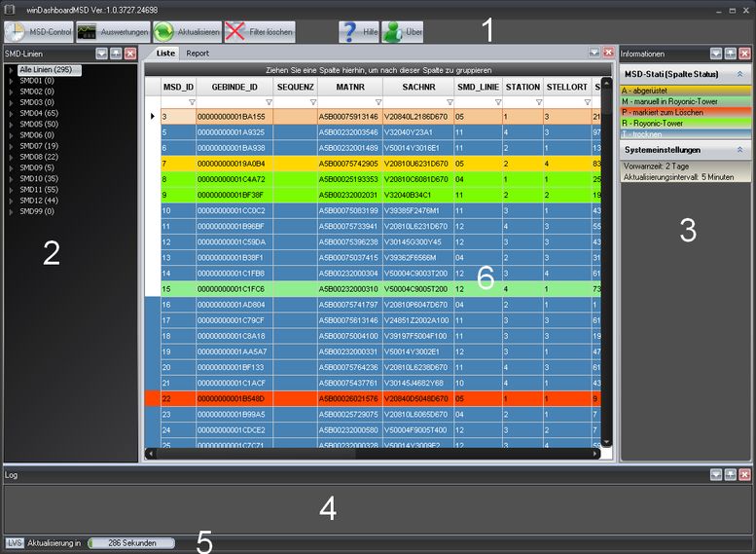Select the SMD09 (5) line
The width and height of the screenshot is (756, 554).
[x=37, y=167]
